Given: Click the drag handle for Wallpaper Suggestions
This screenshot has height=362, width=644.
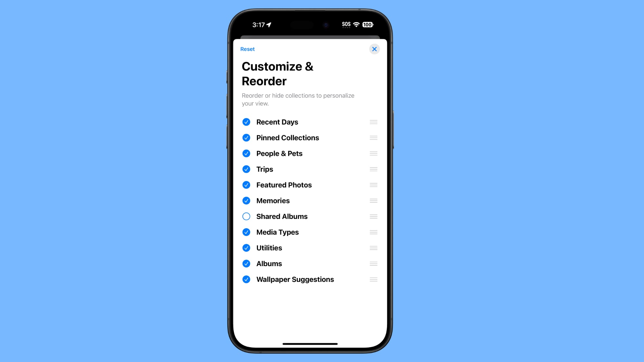Looking at the screenshot, I should tap(373, 279).
